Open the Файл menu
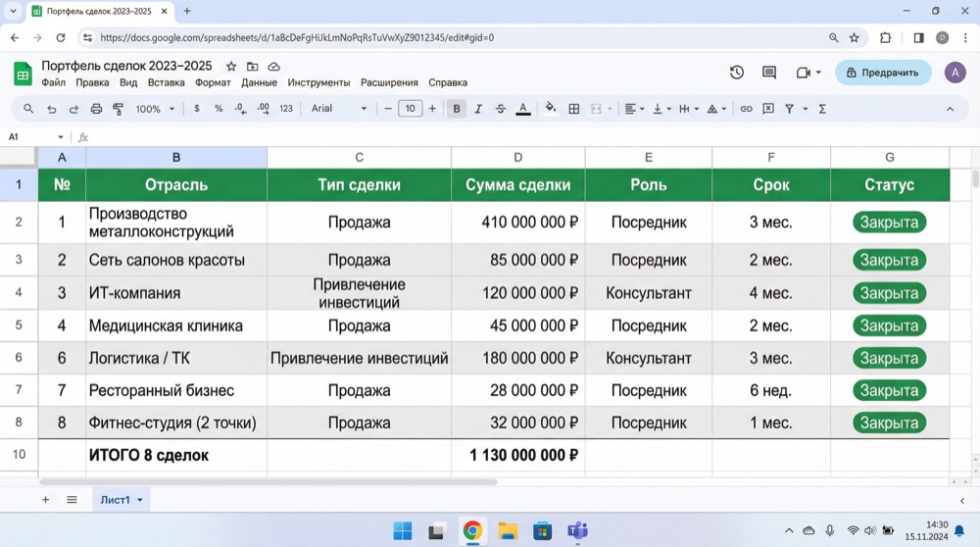The image size is (980, 547). pos(53,82)
